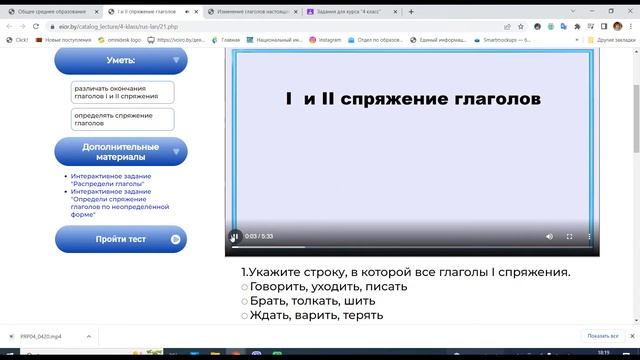Go forward to next page
This screenshot has height=360, width=640.
(x=22, y=27)
